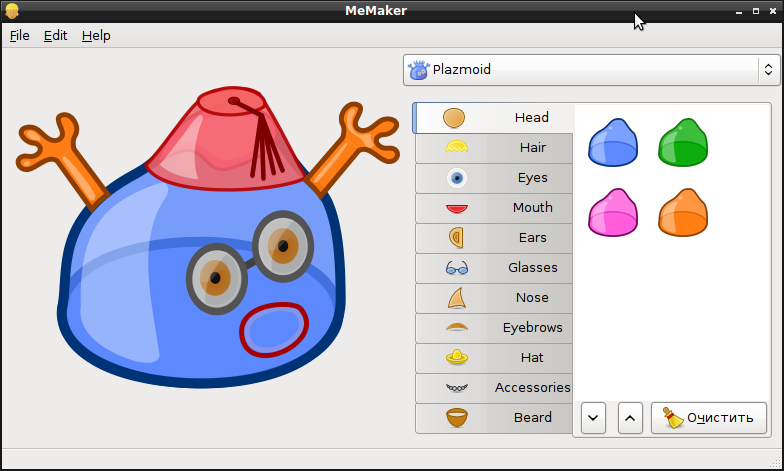The width and height of the screenshot is (784, 471).
Task: Minimize the MeMaker window
Action: click(x=739, y=11)
